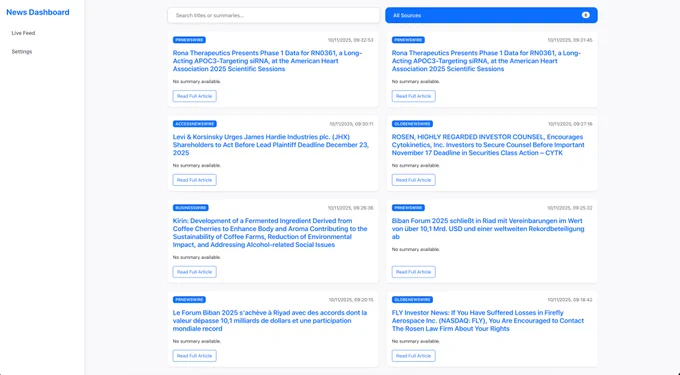Read Full Article for Le Forum Biban story

194,356
